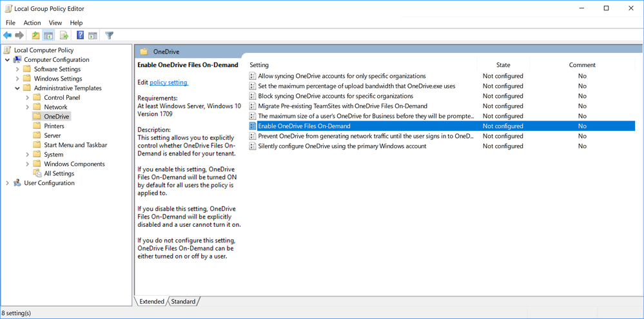This screenshot has height=319, width=644.
Task: Collapse the Computer Configuration node
Action: (x=7, y=60)
